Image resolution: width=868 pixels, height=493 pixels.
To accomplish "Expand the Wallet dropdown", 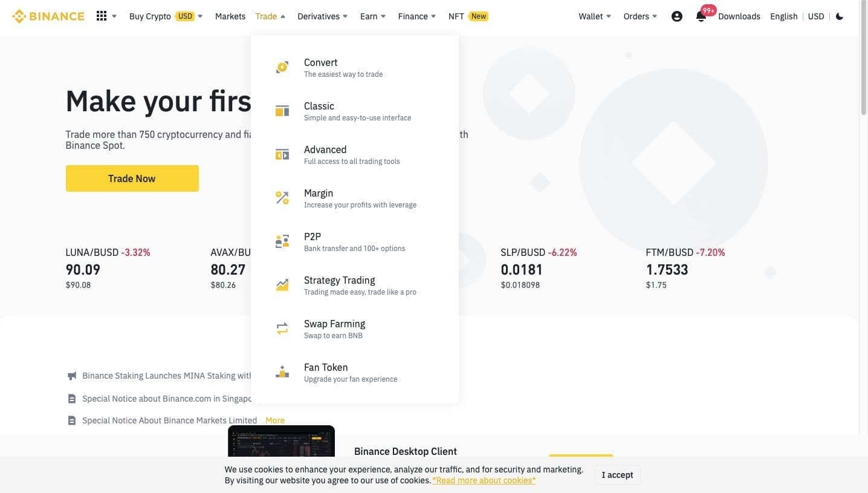I will click(x=595, y=16).
